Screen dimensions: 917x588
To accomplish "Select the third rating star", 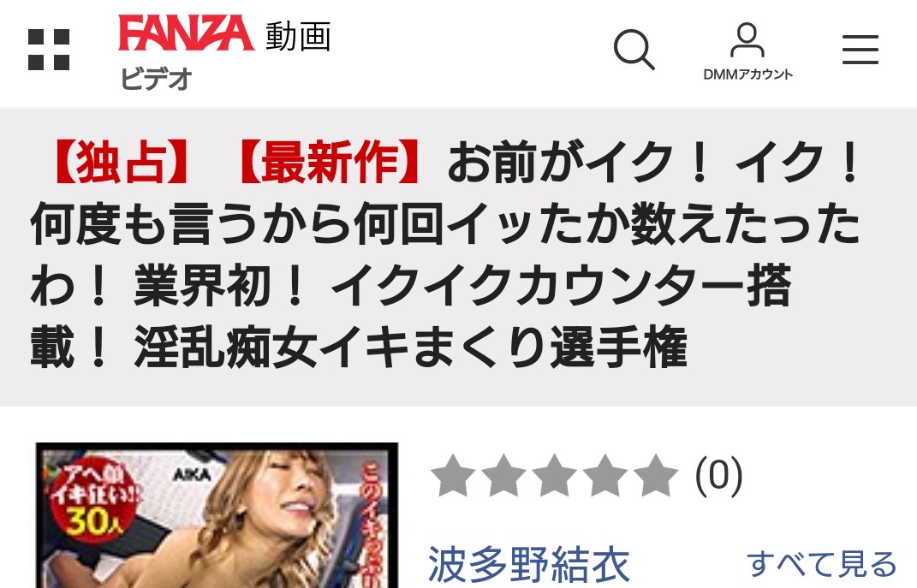I will 555,476.
